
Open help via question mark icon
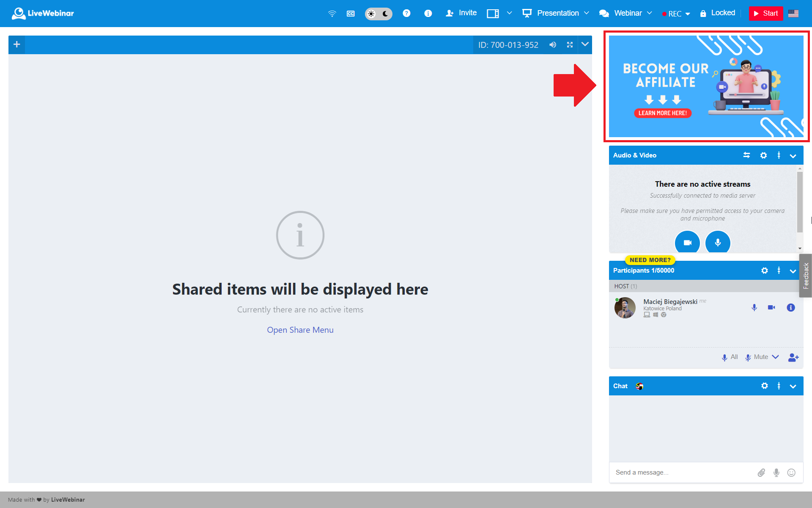[406, 13]
